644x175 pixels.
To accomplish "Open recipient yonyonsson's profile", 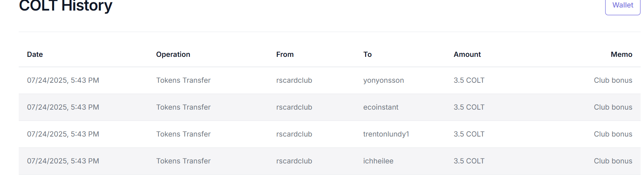I will coord(383,80).
